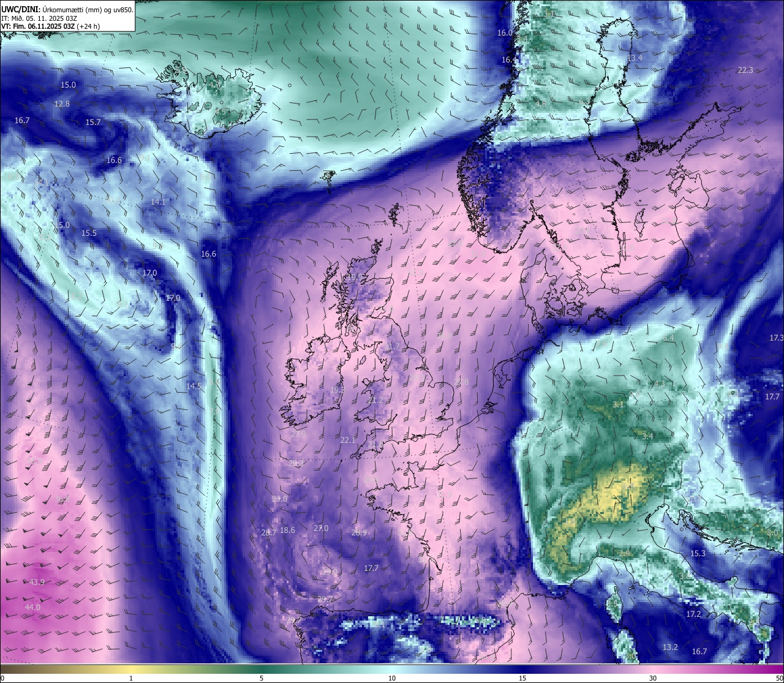Click the 15.7 value label
The height and width of the screenshot is (683, 784).
tap(92, 123)
